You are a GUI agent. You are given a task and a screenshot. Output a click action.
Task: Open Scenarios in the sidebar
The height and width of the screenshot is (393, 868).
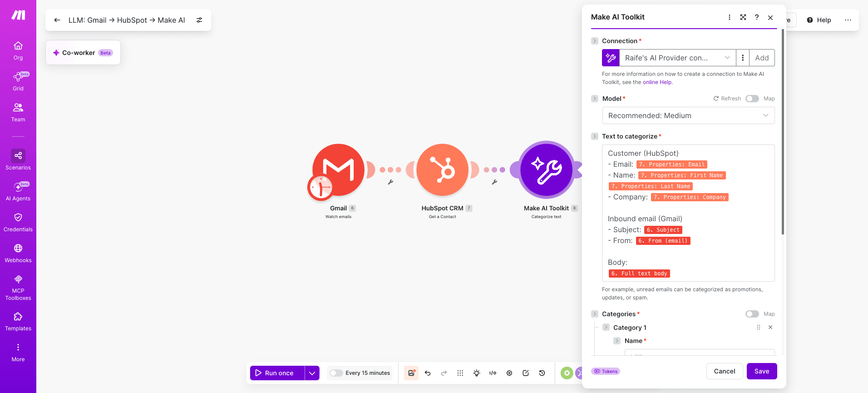[x=18, y=160]
